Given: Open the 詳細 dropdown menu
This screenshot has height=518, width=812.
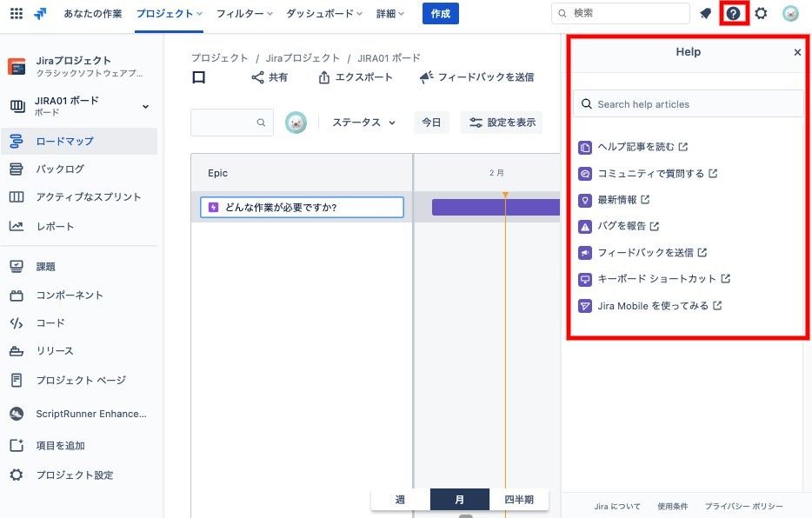Looking at the screenshot, I should [x=390, y=14].
